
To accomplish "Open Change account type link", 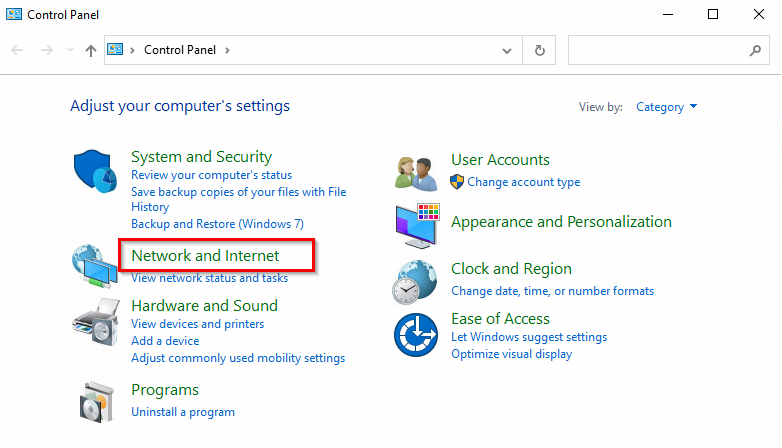I will click(x=524, y=182).
